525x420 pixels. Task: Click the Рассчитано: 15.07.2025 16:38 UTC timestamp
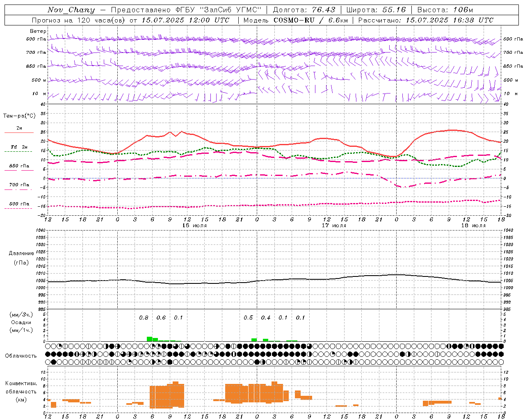(426, 20)
